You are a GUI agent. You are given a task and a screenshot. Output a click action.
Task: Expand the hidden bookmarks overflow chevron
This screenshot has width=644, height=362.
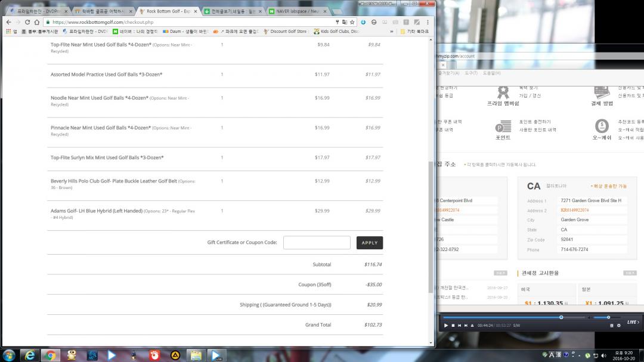[392, 32]
